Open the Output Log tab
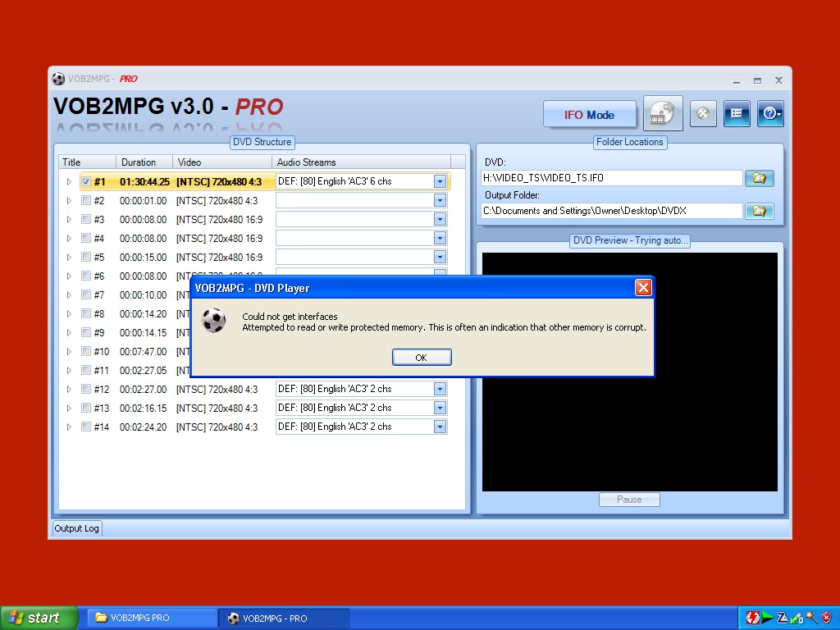840x630 pixels. pos(76,528)
